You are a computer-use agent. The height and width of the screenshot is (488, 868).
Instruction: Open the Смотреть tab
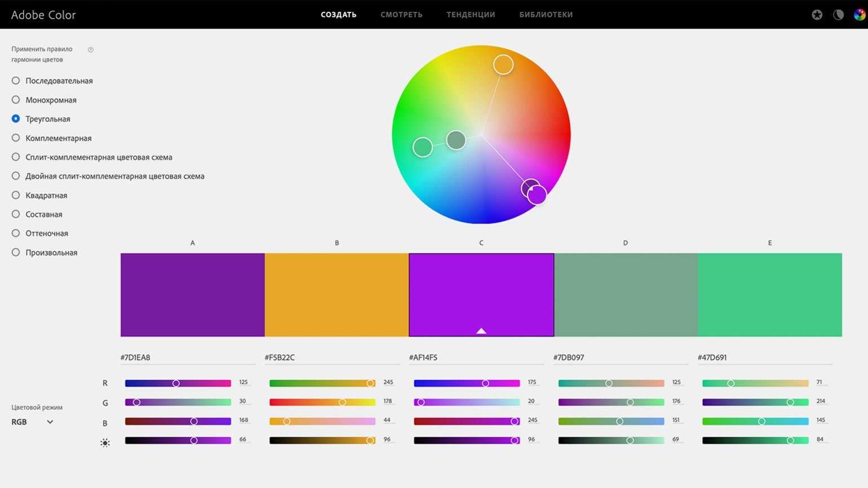pyautogui.click(x=401, y=15)
